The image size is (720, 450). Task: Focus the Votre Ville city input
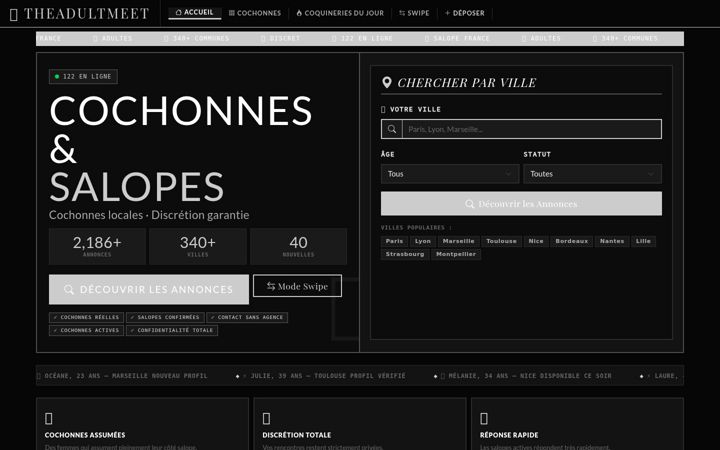click(532, 129)
